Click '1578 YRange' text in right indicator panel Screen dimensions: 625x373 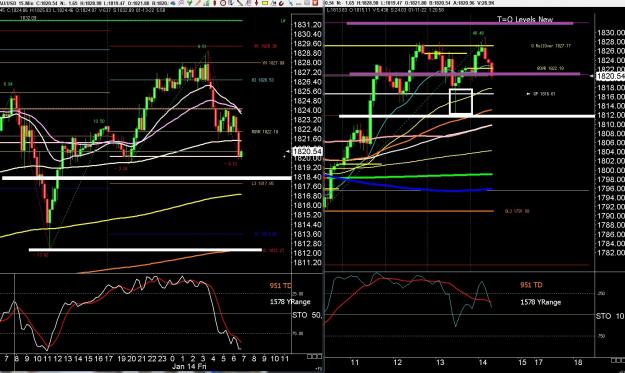(x=540, y=302)
